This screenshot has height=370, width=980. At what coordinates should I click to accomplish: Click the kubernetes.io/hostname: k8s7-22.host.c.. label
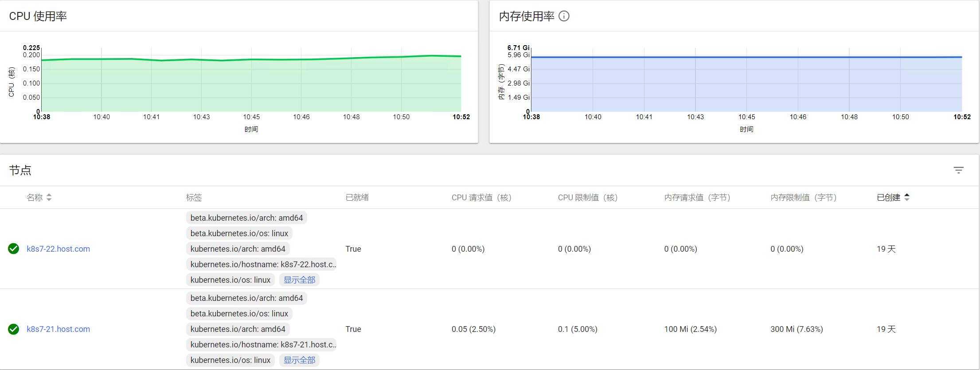(x=262, y=265)
